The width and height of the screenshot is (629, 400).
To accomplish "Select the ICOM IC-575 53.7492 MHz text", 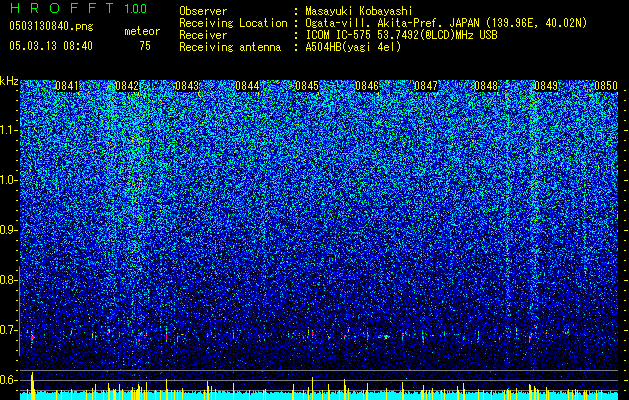I will point(401,35).
